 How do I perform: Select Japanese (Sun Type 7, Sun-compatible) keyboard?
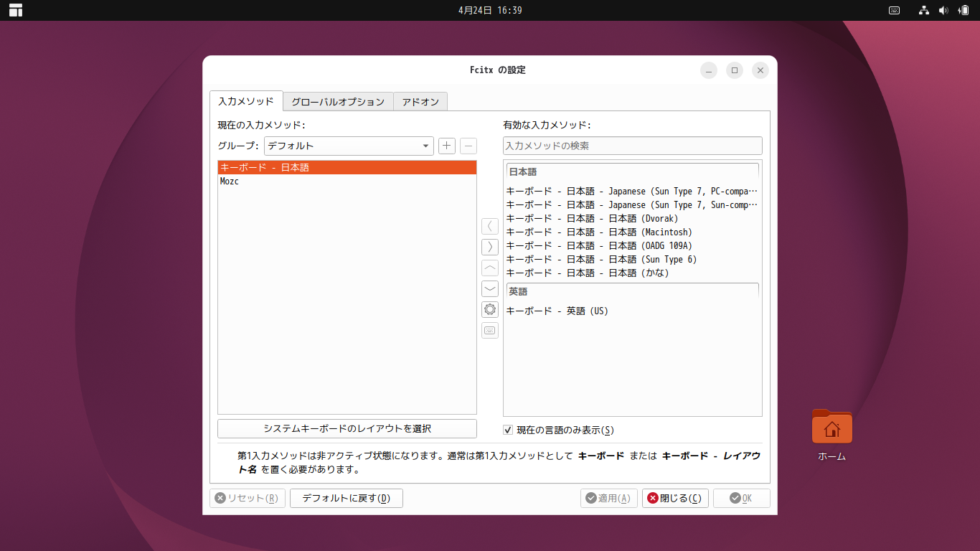coord(632,205)
